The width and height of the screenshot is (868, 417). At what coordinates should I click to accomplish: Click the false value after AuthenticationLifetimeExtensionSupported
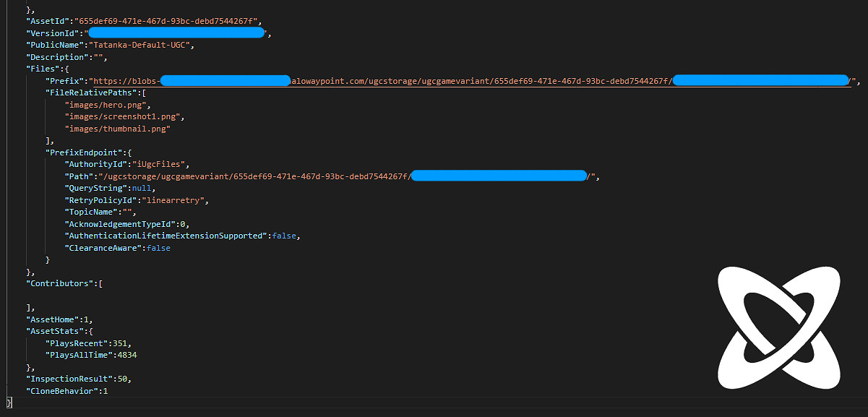click(284, 236)
